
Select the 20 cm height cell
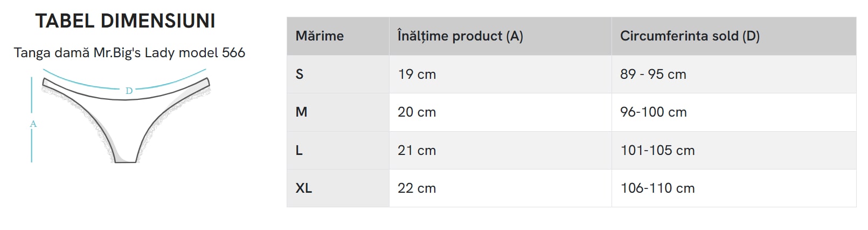pyautogui.click(x=416, y=112)
